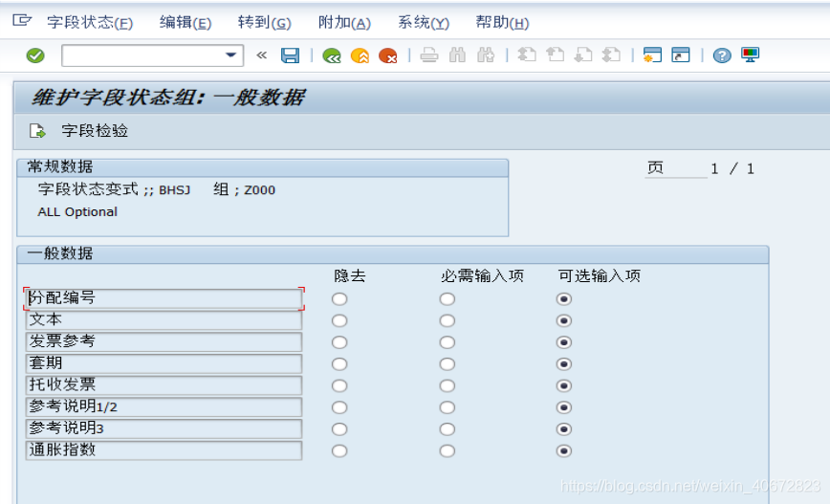This screenshot has width=830, height=504.
Task: Click the ALL Optional description text
Action: tap(77, 211)
